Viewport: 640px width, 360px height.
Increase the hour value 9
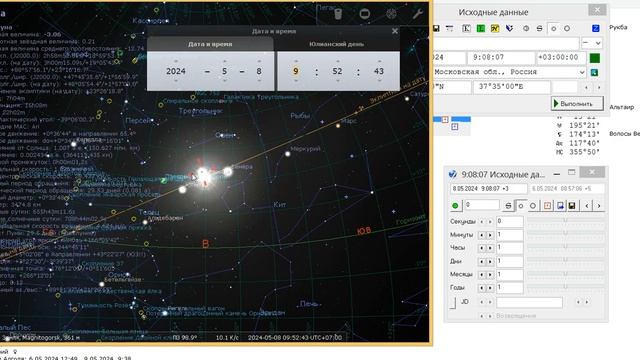click(x=296, y=61)
